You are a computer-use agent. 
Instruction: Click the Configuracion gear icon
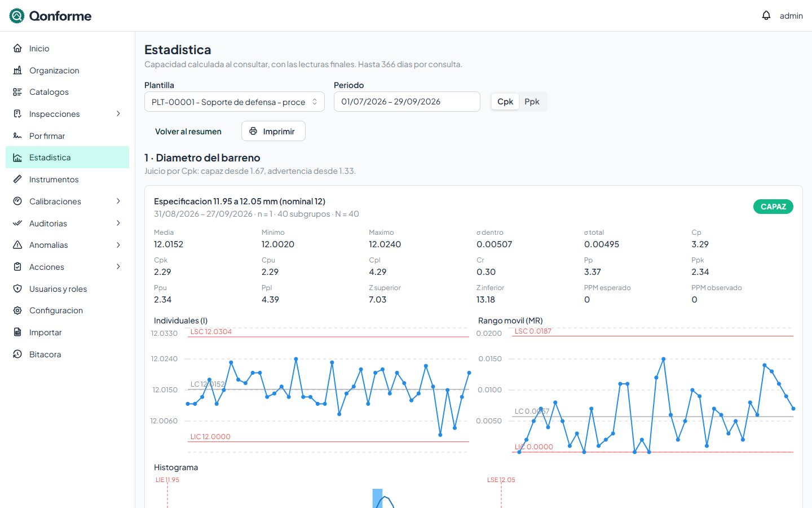[17, 310]
